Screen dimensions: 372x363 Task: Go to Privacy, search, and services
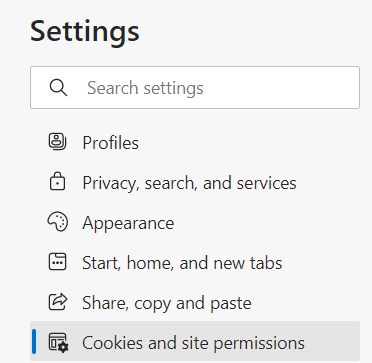click(x=195, y=183)
